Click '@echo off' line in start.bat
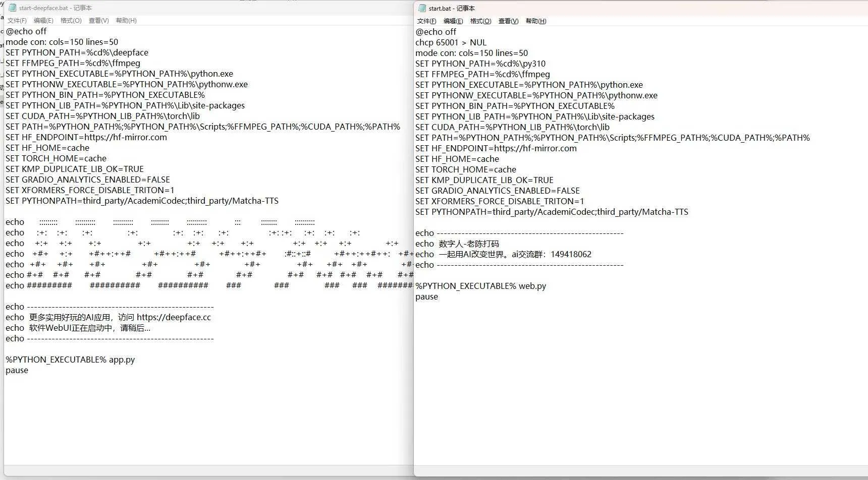The height and width of the screenshot is (480, 868). click(x=436, y=32)
